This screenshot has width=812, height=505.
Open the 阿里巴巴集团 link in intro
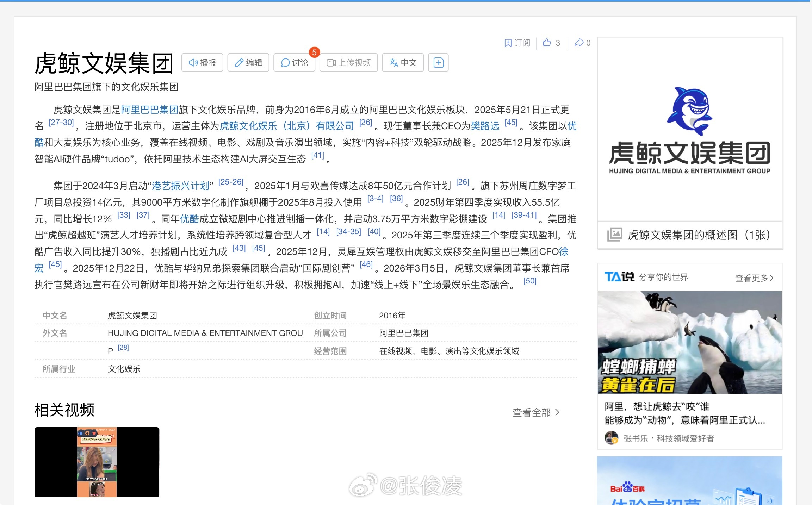coord(149,110)
